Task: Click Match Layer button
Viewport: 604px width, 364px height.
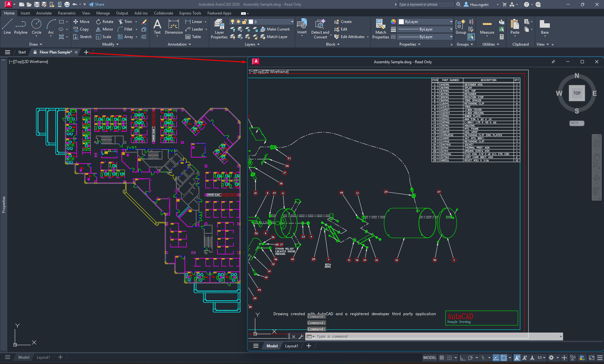Action: (274, 37)
